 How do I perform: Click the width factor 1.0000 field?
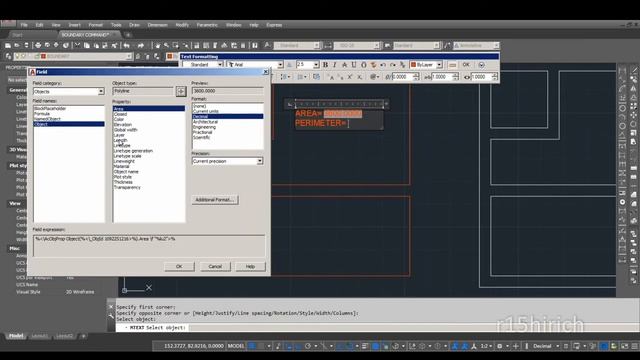[480, 77]
